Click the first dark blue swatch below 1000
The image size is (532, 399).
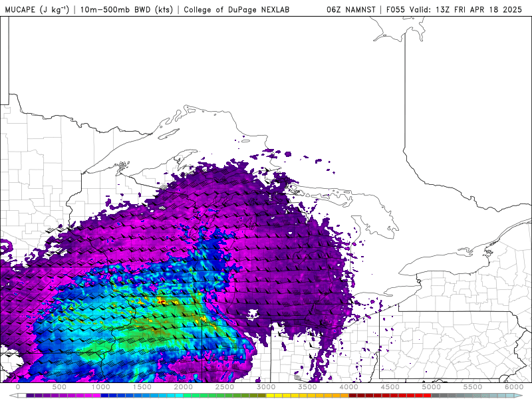point(104,395)
